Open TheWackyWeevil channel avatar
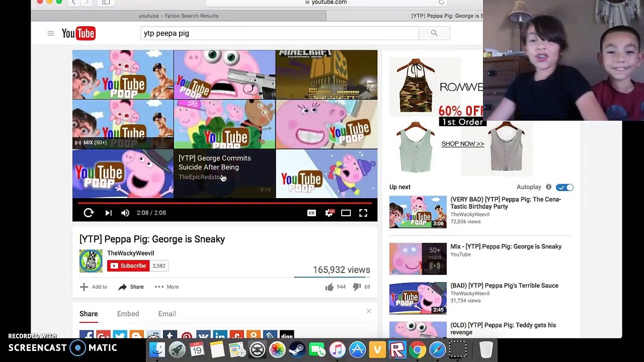This screenshot has width=644, height=362. (91, 261)
